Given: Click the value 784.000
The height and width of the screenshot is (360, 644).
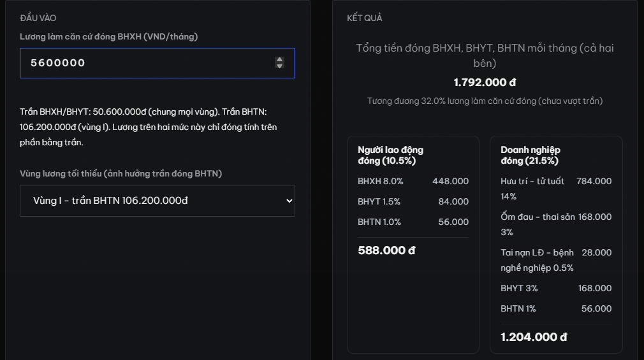Looking at the screenshot, I should [x=594, y=182].
